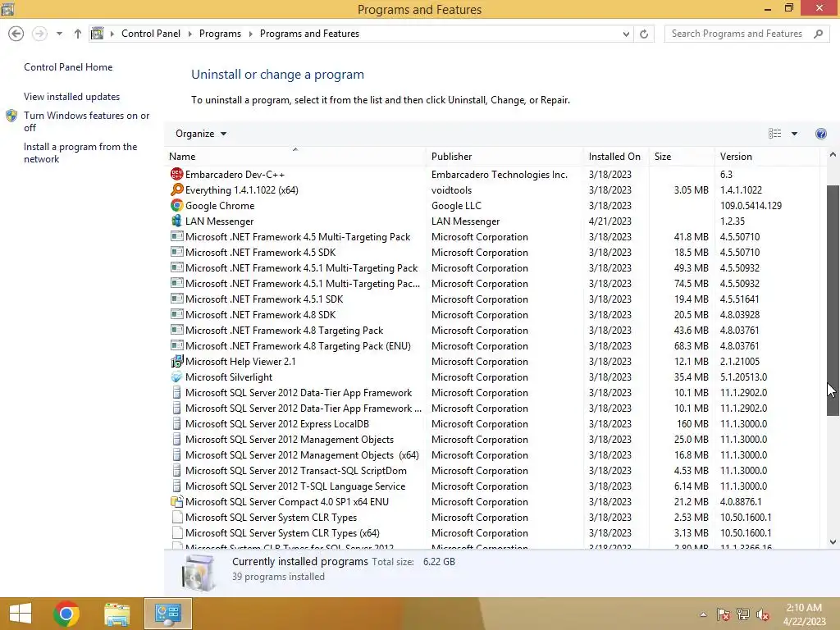Select Microsoft SQL Server 2012 Transact-SQL ScriptDom
The height and width of the screenshot is (630, 840).
[x=492, y=470]
